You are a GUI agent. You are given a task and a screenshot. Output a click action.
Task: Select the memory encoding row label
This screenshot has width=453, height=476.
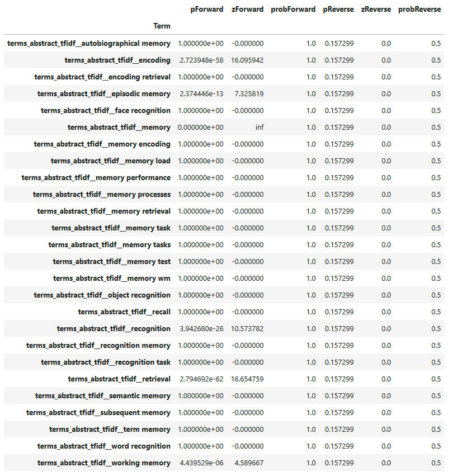click(x=102, y=144)
